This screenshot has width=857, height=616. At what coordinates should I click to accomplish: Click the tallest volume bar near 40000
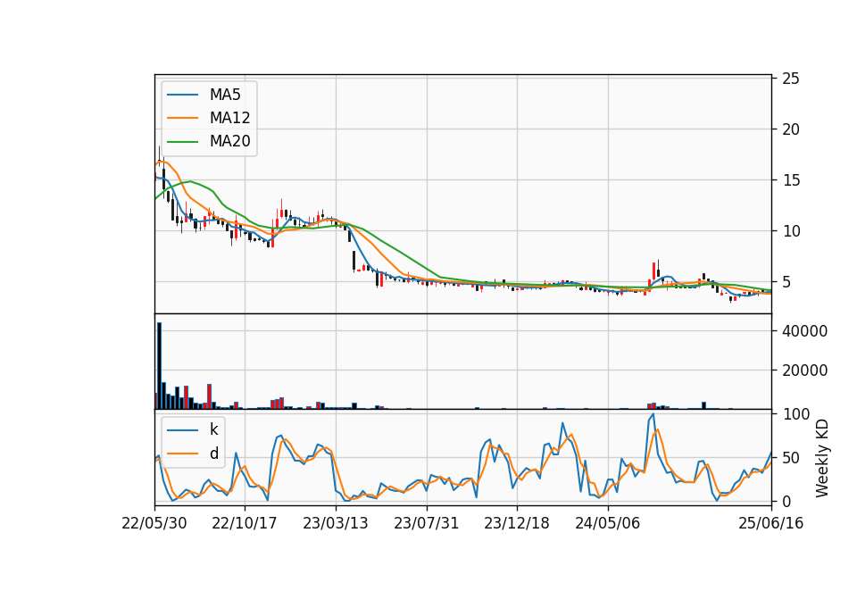(160, 366)
